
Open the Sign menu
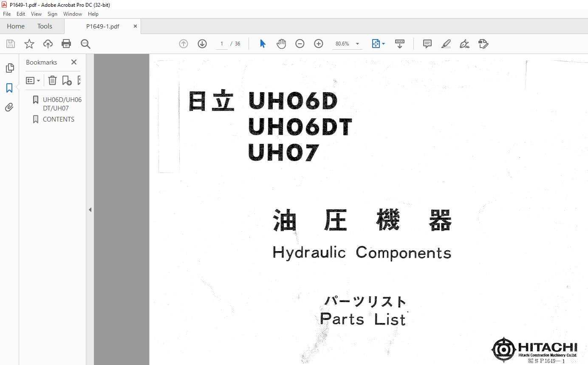52,14
